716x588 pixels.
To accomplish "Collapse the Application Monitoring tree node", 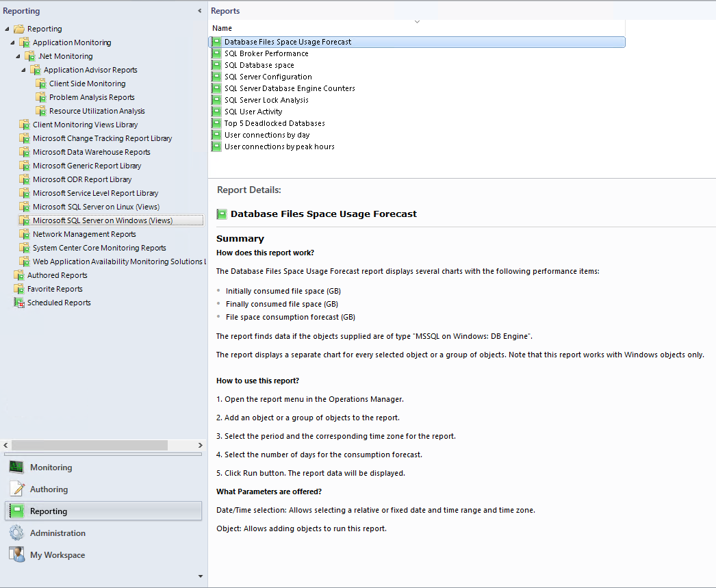I will (x=12, y=42).
